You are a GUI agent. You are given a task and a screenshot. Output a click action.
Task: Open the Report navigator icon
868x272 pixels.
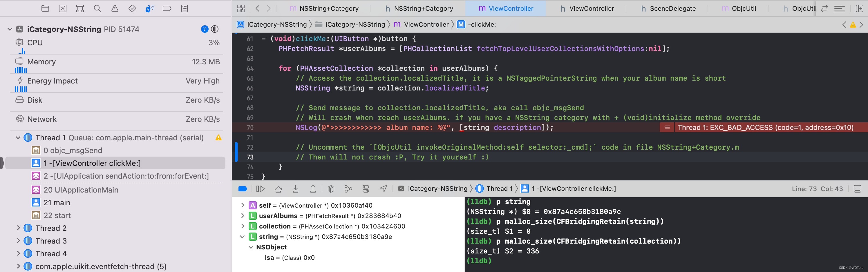point(184,8)
